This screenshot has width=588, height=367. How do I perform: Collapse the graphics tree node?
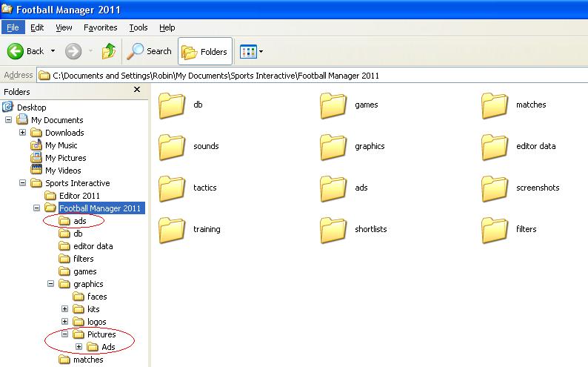(50, 284)
